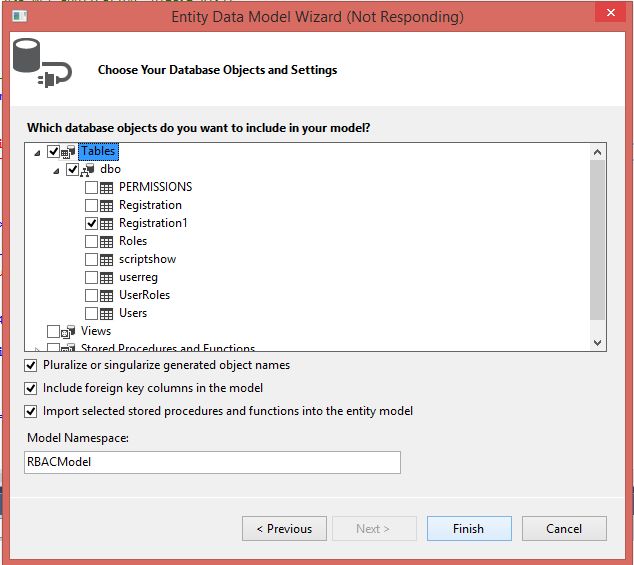Check the PERMISSIONS table checkbox

[x=91, y=188]
